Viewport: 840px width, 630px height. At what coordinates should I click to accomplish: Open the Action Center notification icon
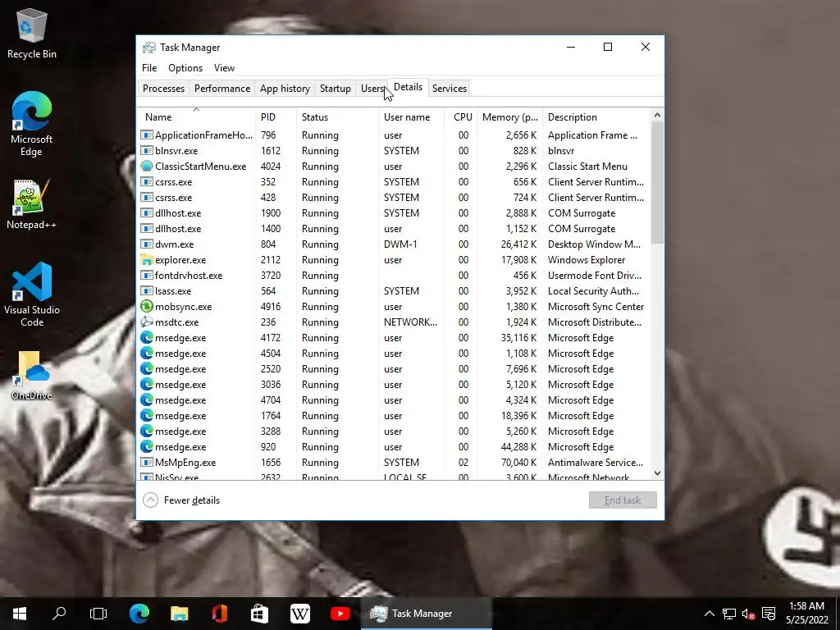click(x=769, y=614)
